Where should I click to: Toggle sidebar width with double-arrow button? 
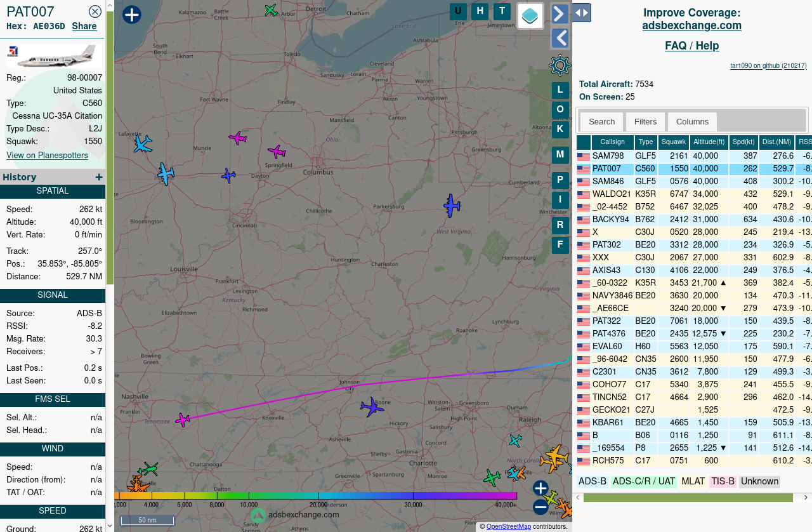pyautogui.click(x=582, y=13)
